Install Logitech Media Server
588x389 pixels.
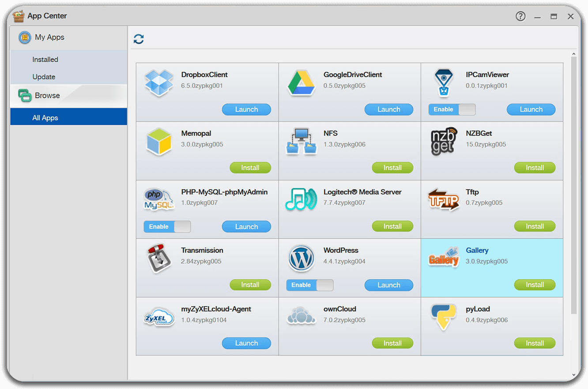click(392, 226)
